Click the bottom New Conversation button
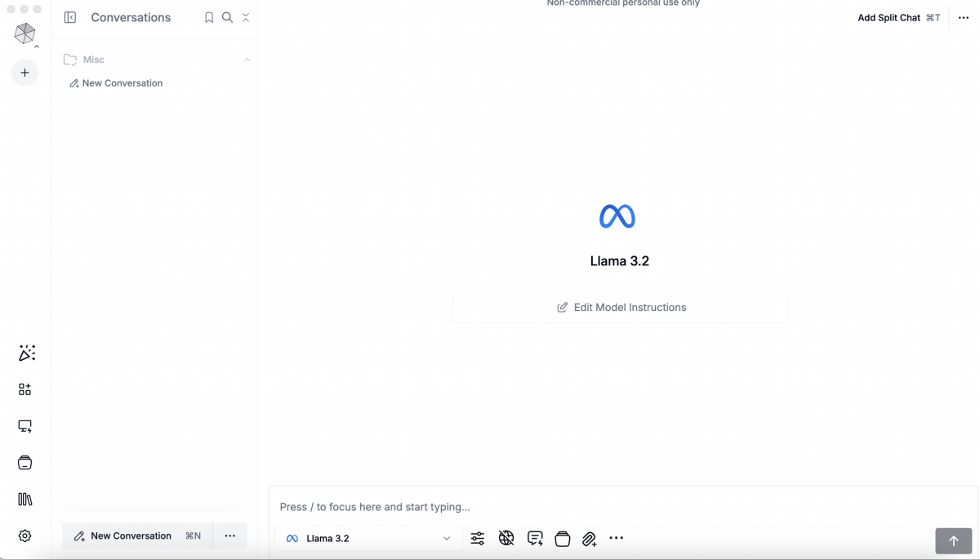980x560 pixels. click(137, 536)
